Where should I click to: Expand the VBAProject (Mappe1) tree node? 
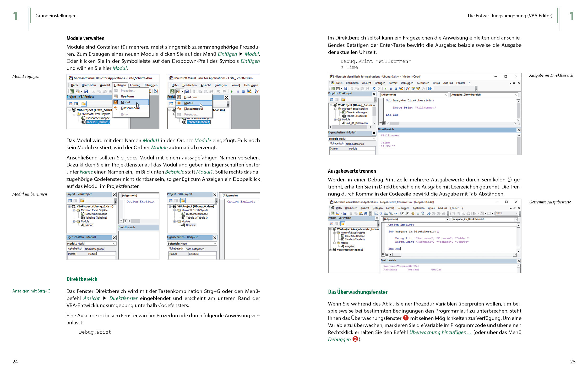[x=330, y=250]
